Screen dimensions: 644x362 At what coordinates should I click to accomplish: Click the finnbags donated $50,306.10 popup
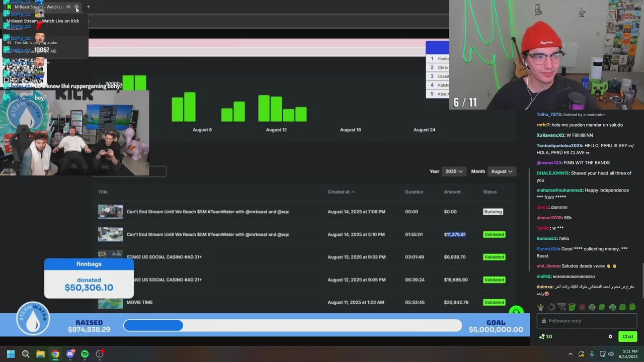point(89,278)
